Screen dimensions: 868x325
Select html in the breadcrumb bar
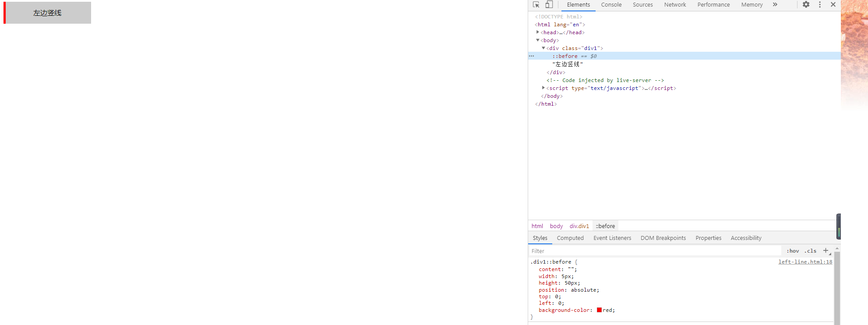(x=537, y=226)
